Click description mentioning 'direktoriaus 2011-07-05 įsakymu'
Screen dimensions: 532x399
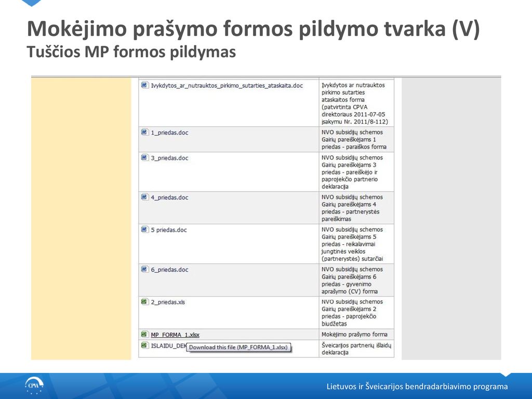tap(354, 103)
